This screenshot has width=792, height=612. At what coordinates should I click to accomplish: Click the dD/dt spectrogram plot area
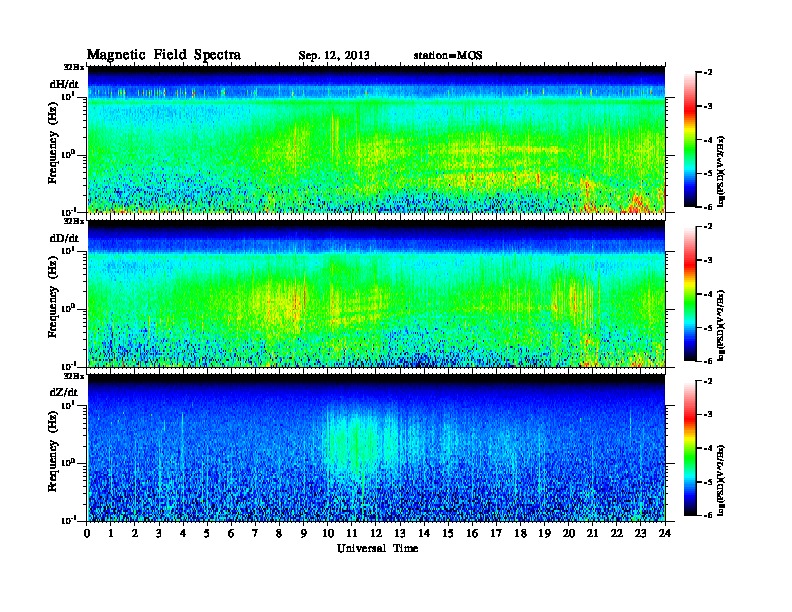click(x=376, y=294)
